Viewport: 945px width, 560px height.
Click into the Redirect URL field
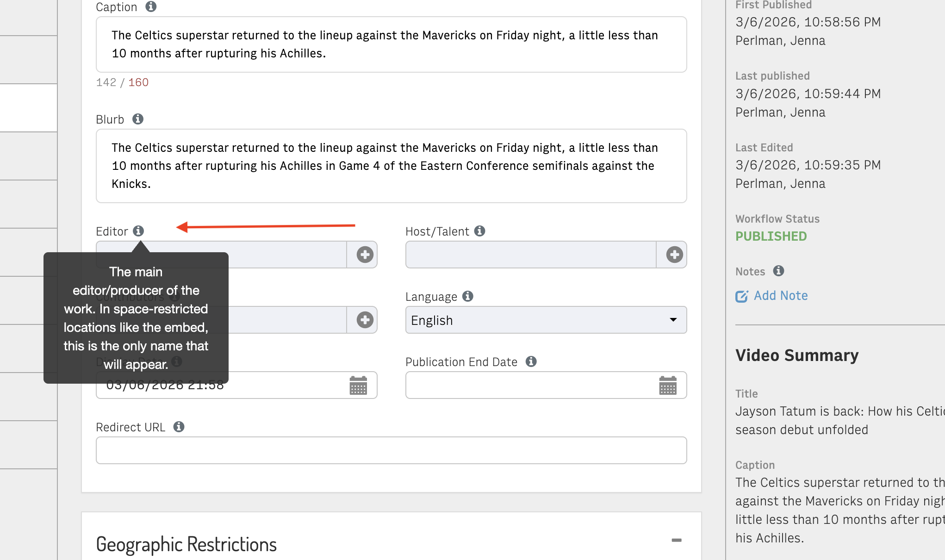pyautogui.click(x=391, y=450)
